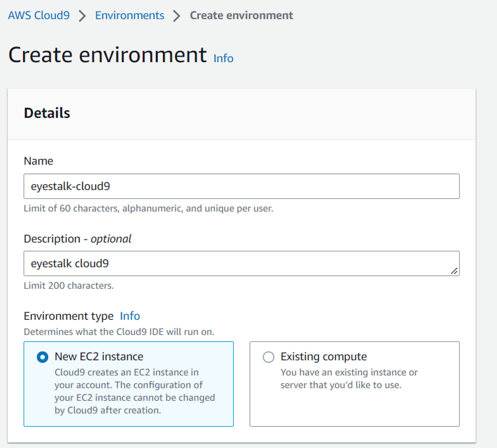Open the AWS Cloud9 breadcrumb link
Viewport: 497px width, 448px height.
(x=39, y=15)
